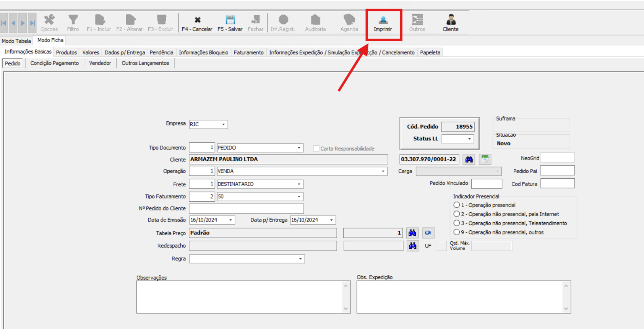Image resolution: width=644 pixels, height=329 pixels.
Task: Open the Data de Emissão date picker
Action: (x=230, y=220)
